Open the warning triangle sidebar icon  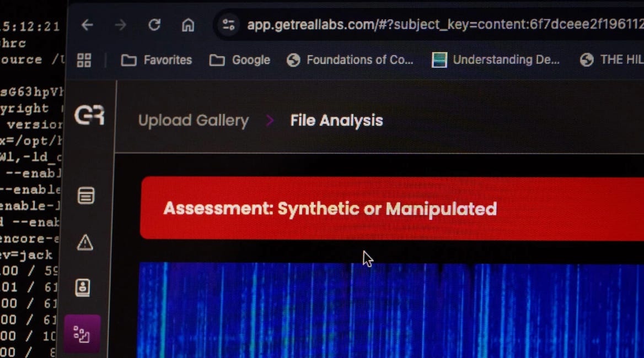85,242
